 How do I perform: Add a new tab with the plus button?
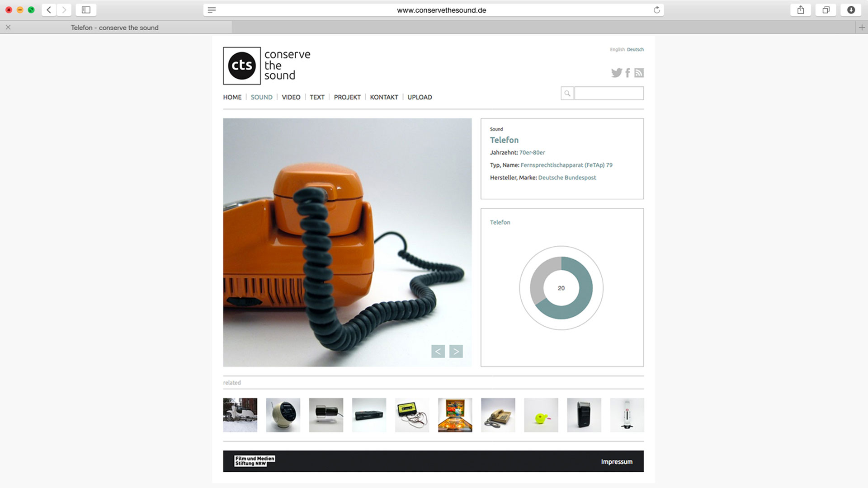pos(862,27)
